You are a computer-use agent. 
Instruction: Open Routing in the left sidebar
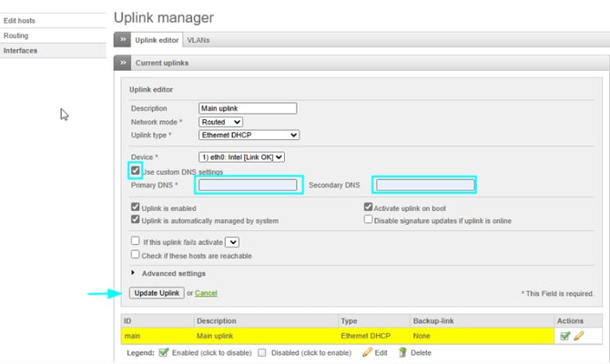16,35
